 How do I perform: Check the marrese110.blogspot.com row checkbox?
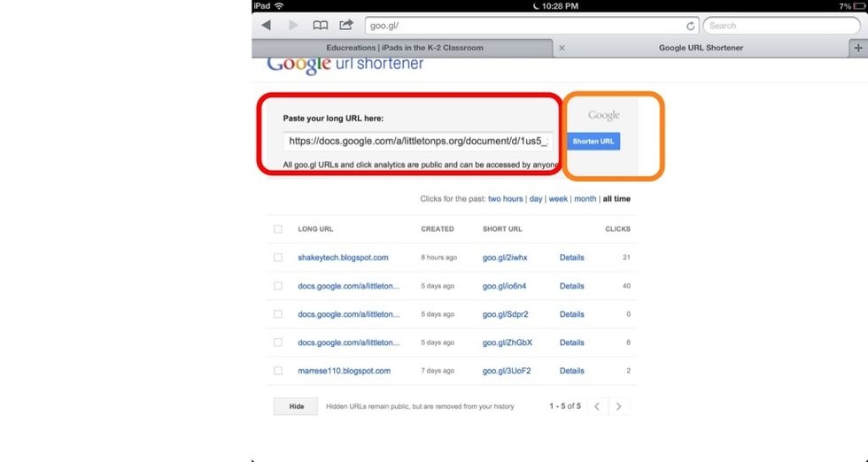[x=278, y=371]
